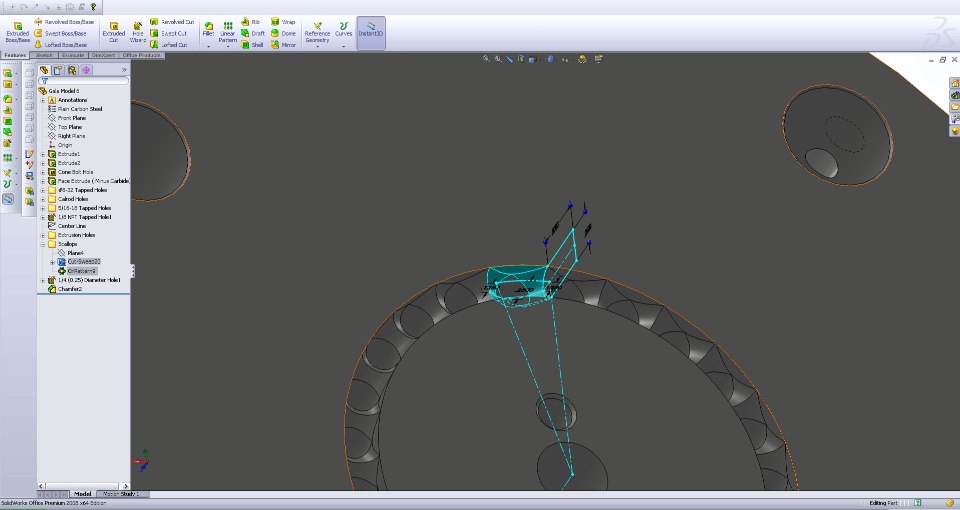
Task: Expand the Annotations folder
Action: point(43,100)
